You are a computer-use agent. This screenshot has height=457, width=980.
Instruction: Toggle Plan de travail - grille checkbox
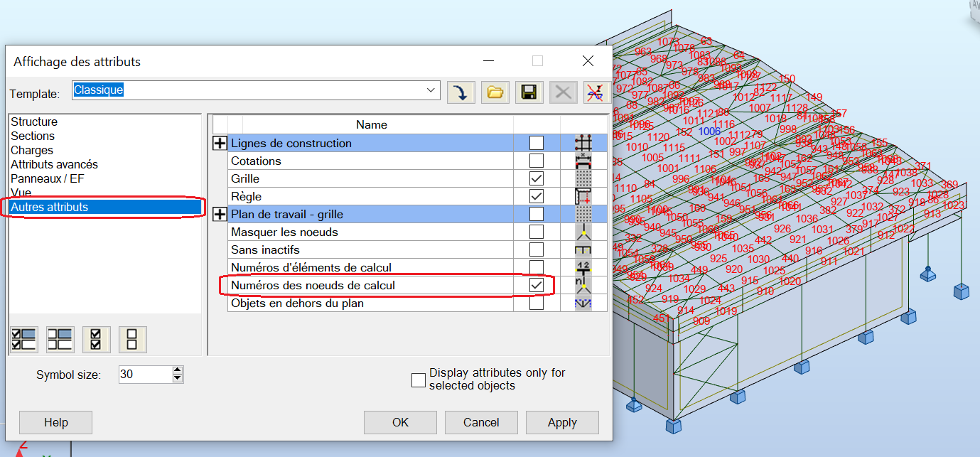coord(537,214)
